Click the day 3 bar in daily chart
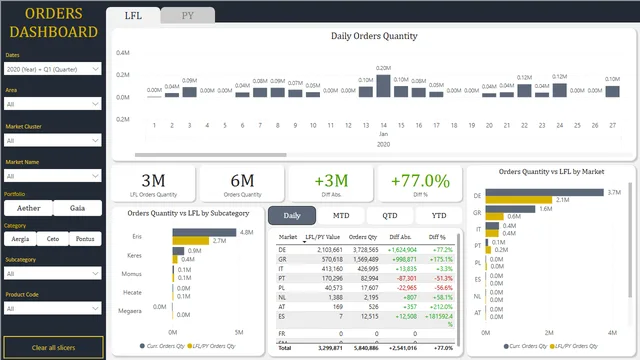Screen dimensions: 640x360 [189, 92]
